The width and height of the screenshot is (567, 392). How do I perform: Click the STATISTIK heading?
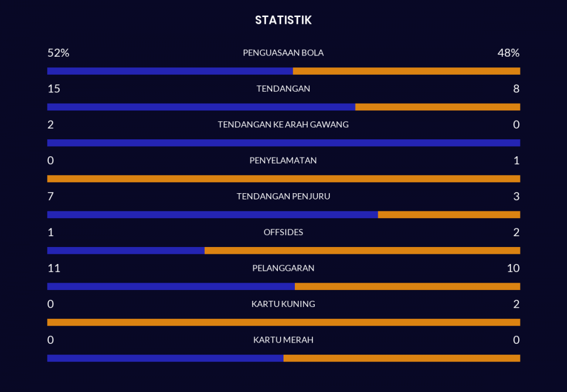click(283, 20)
